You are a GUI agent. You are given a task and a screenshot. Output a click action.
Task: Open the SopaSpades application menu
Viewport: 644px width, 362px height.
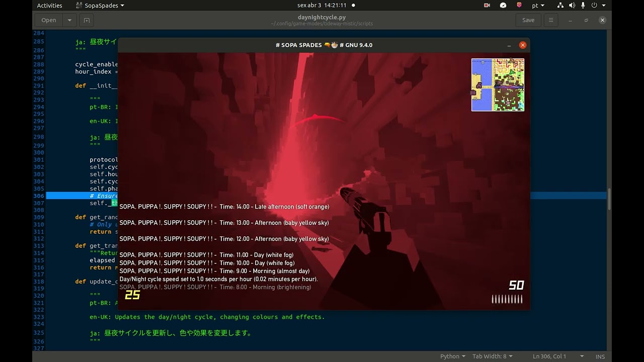[100, 6]
